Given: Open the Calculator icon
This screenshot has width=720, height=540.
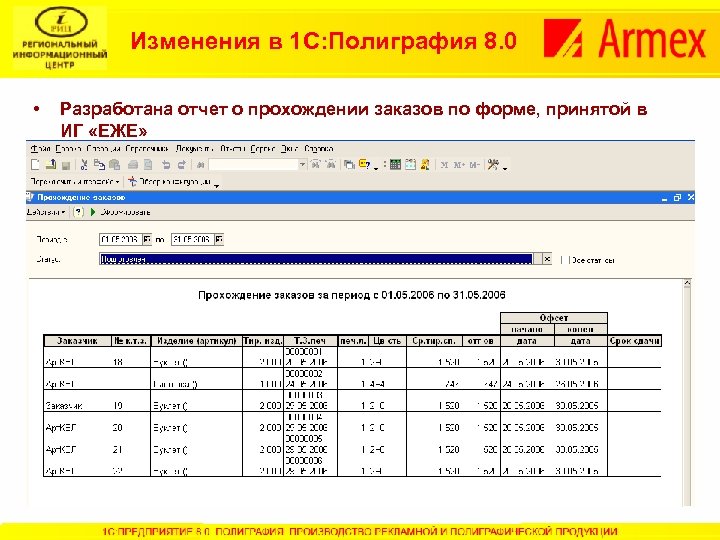Looking at the screenshot, I should tap(395, 164).
